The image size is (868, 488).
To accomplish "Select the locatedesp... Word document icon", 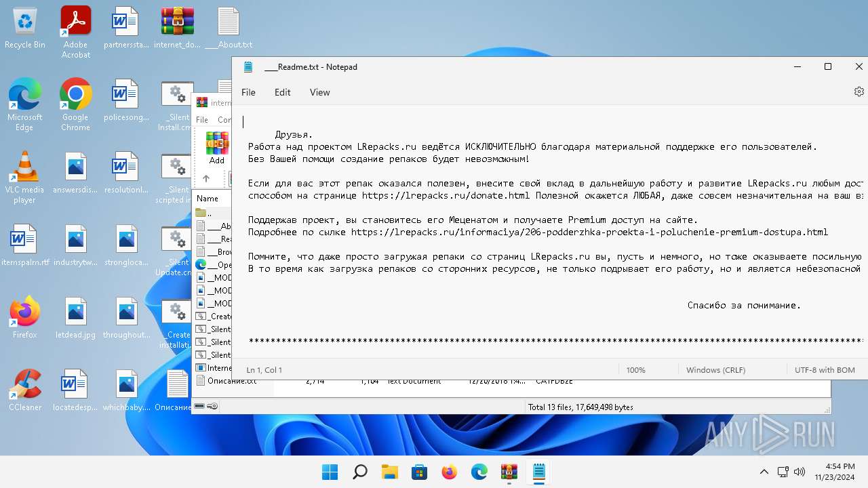I will pos(76,390).
